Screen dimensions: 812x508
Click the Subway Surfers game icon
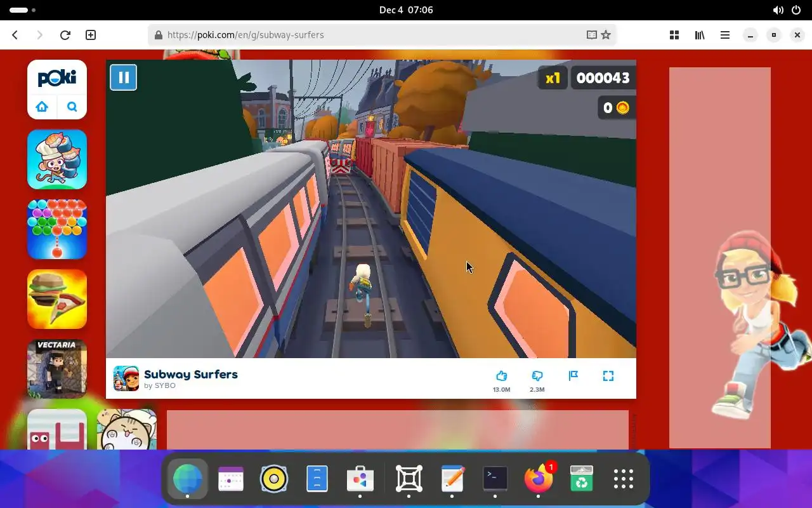click(126, 378)
